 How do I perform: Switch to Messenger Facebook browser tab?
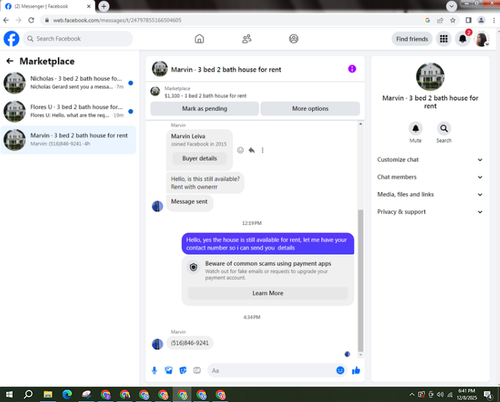48,6
